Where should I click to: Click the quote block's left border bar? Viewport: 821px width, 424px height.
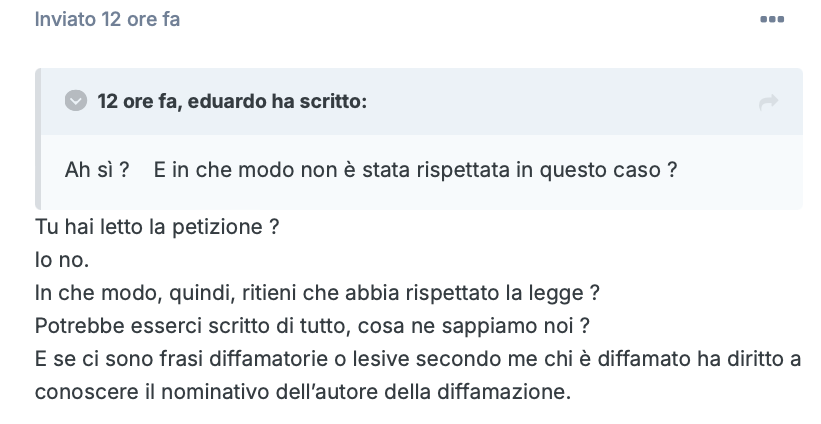click(x=38, y=139)
